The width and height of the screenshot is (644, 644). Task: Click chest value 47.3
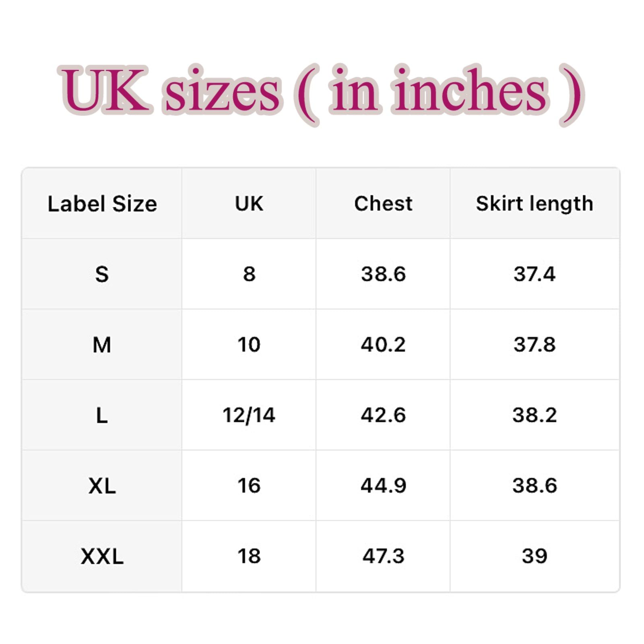click(383, 556)
